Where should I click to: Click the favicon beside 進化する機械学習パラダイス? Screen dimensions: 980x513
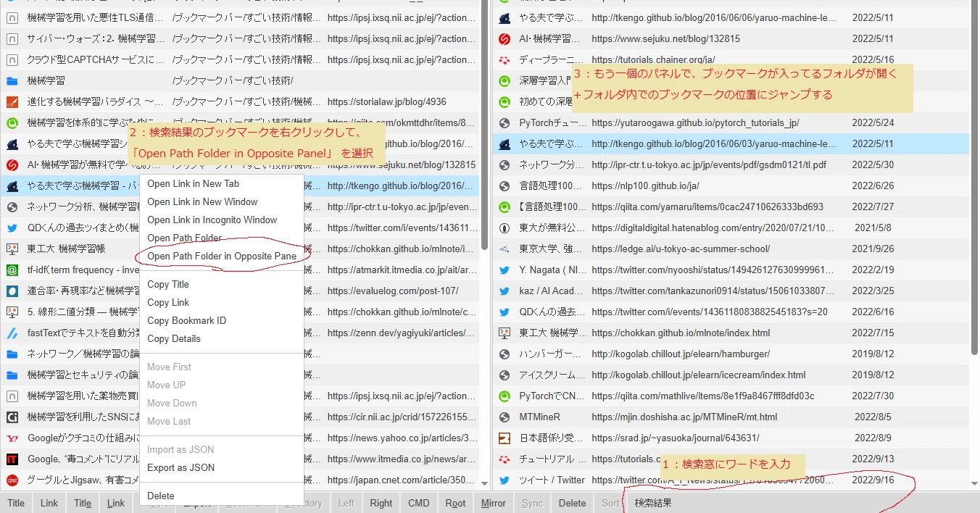12,101
